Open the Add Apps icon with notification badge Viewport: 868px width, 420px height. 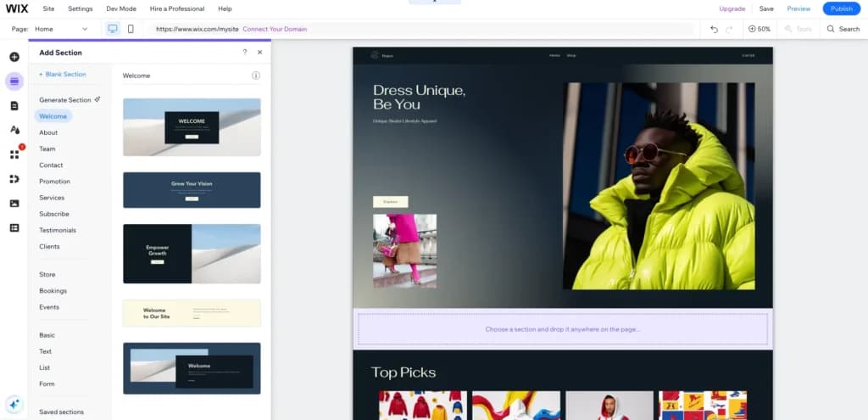pos(14,154)
